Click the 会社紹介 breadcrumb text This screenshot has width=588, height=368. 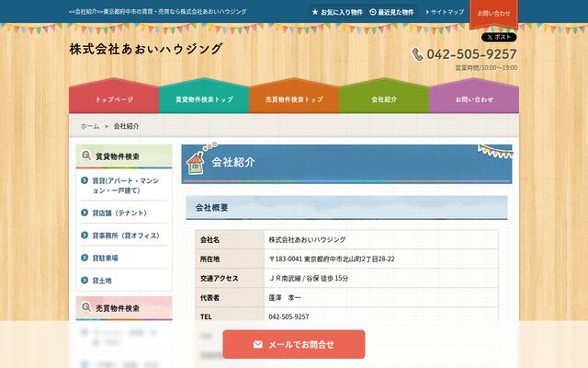tap(127, 126)
